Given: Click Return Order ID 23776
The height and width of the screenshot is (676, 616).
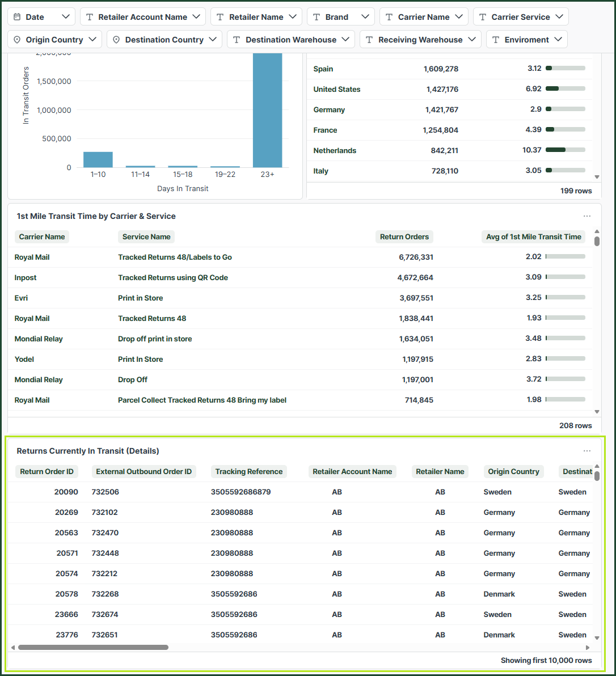Looking at the screenshot, I should click(67, 635).
